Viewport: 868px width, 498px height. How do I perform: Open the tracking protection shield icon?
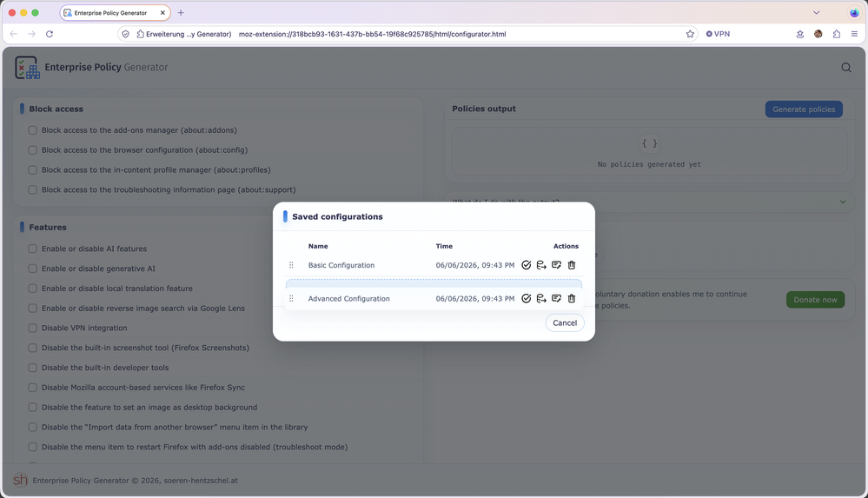[126, 34]
